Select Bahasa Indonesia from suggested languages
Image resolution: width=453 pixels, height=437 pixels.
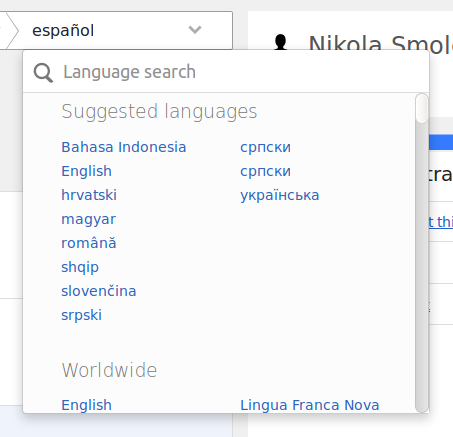[x=124, y=147]
